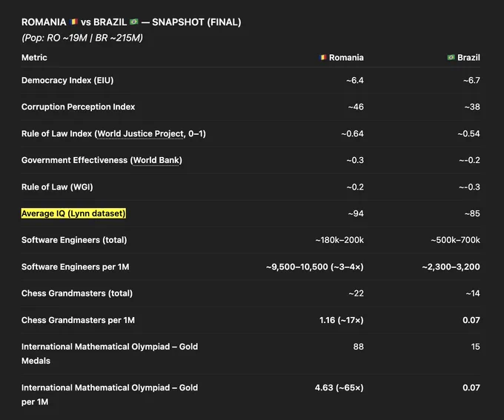
Task: Click the 'Corruption Perception Index' row label
Action: tap(78, 107)
